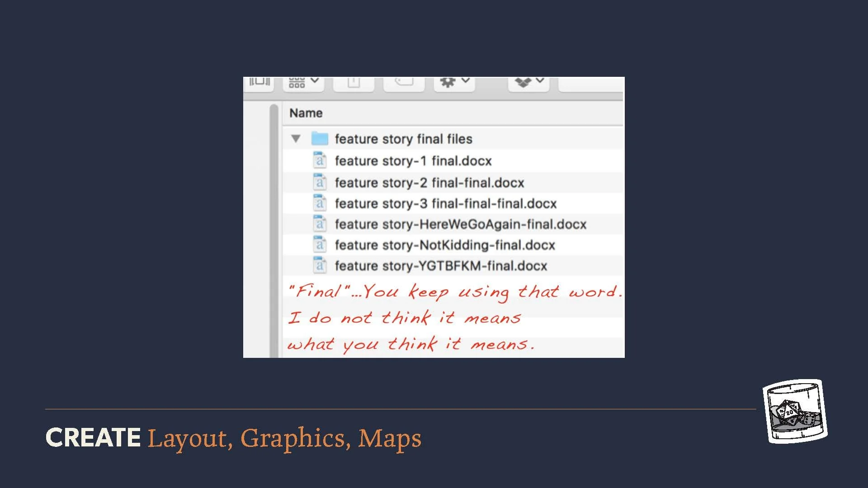Collapse the feature story final files folder
The image size is (868, 488).
(x=296, y=139)
